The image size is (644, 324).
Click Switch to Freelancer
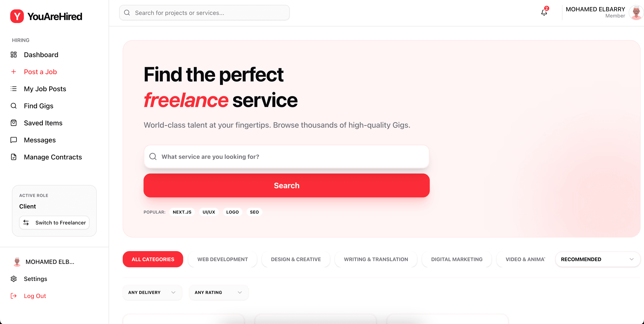pos(54,222)
